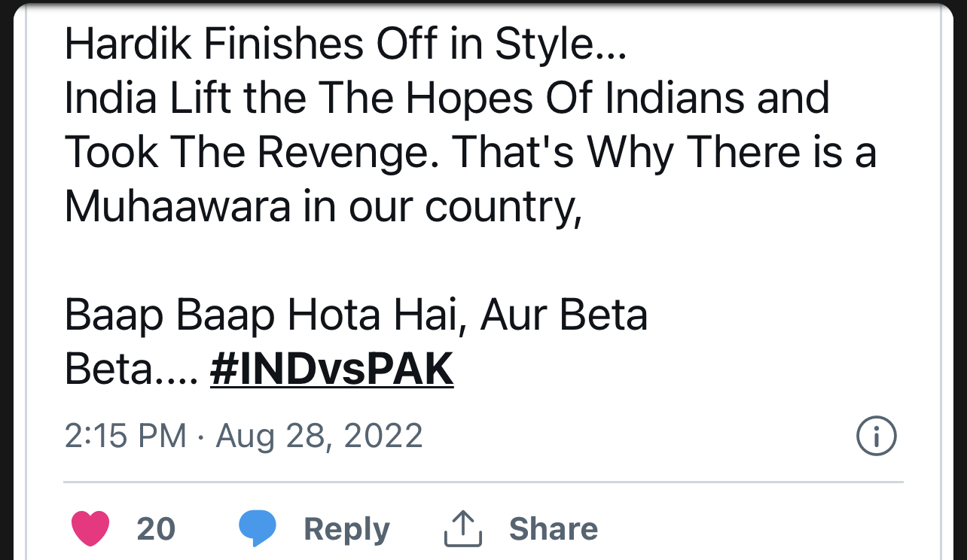Click the line starting "Took The Revenge"
The height and width of the screenshot is (560, 967).
coord(471,153)
